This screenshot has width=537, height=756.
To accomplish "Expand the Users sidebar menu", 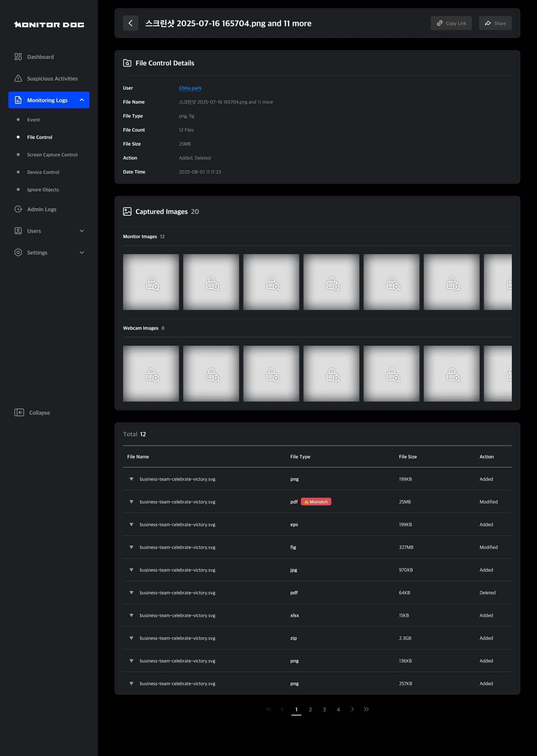I will (x=82, y=231).
